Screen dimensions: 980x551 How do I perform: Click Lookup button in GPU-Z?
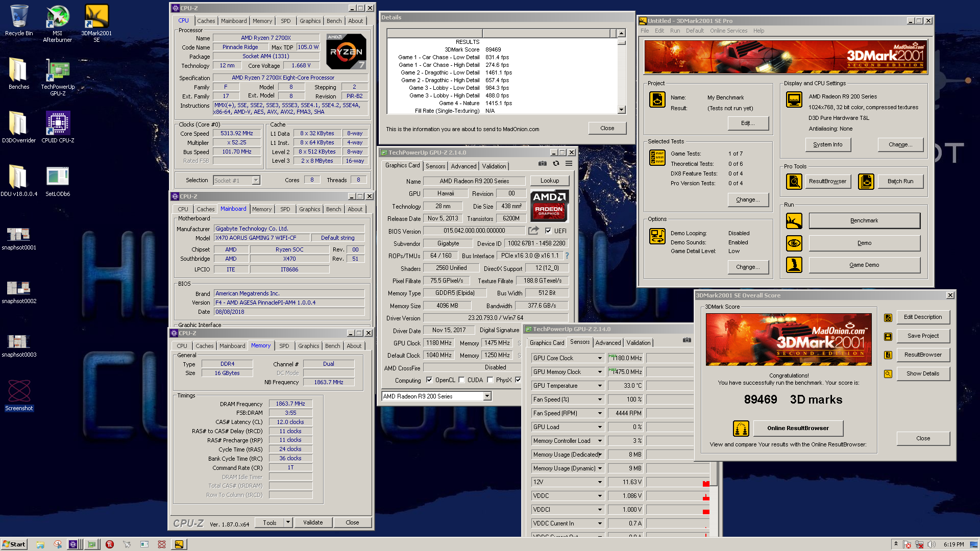coord(549,181)
